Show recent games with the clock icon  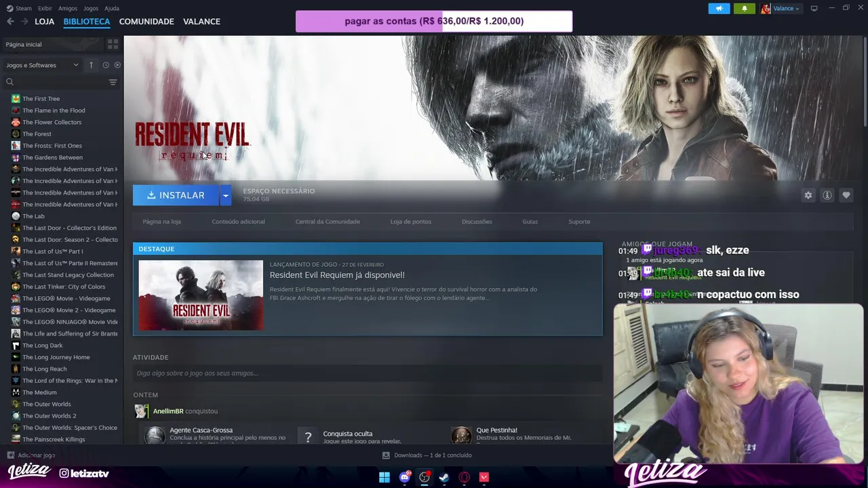pos(106,65)
